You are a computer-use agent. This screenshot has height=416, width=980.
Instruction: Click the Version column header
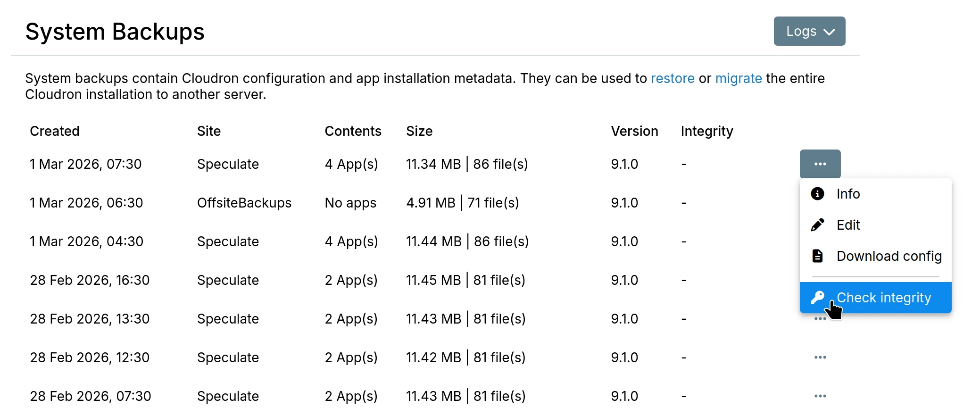tap(634, 131)
